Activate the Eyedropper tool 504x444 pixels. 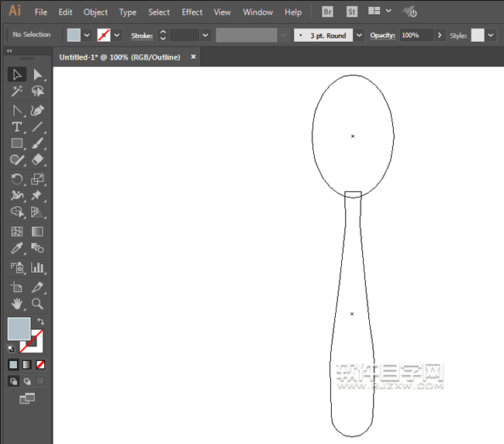click(x=17, y=249)
